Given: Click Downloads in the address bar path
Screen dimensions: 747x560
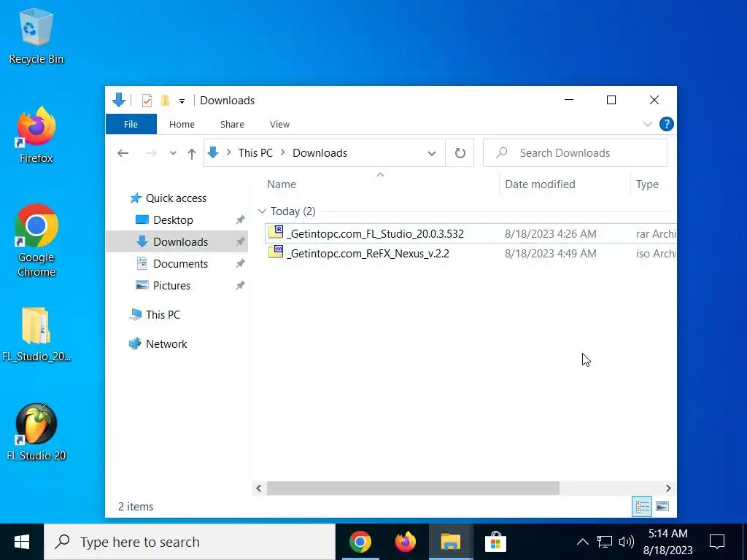Looking at the screenshot, I should point(320,153).
